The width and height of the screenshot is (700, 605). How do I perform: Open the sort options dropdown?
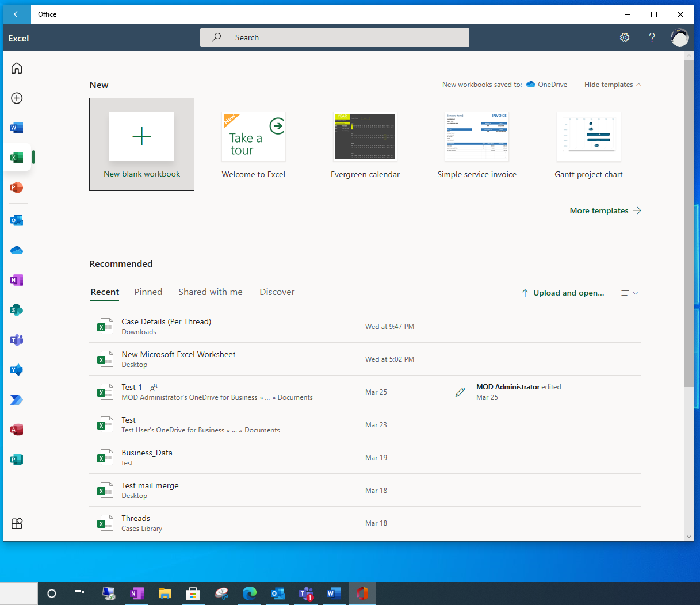pos(629,293)
